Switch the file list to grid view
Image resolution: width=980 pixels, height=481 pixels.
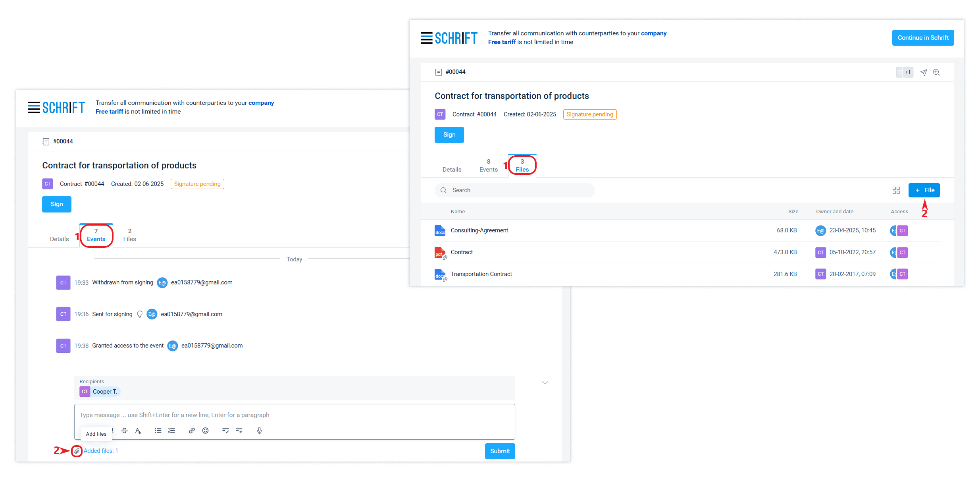[896, 190]
